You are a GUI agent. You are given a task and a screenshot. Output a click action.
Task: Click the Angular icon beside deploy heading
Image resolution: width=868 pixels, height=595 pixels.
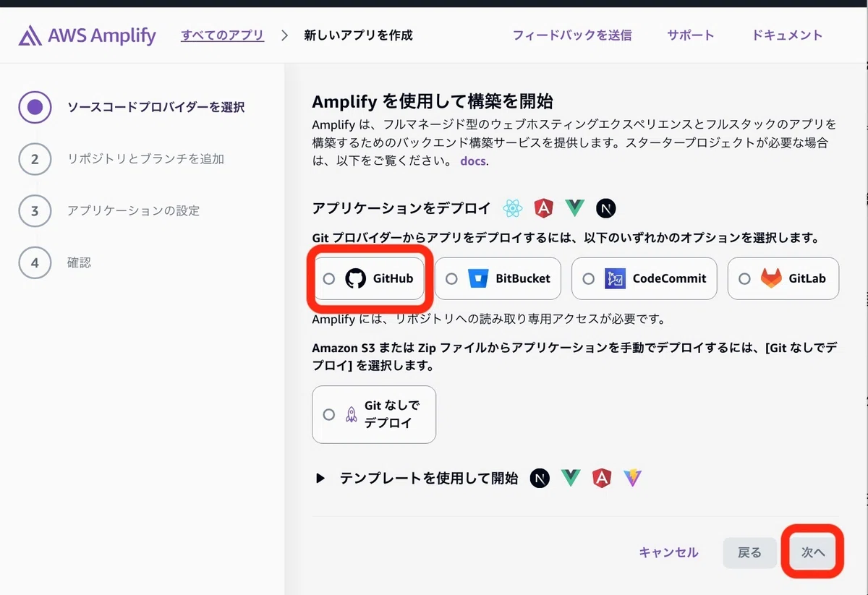(543, 209)
